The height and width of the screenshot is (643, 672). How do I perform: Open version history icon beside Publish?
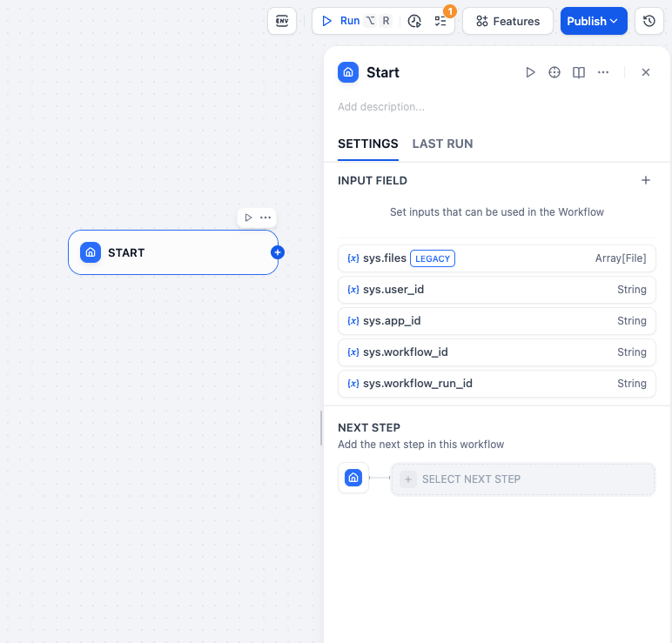tap(648, 21)
